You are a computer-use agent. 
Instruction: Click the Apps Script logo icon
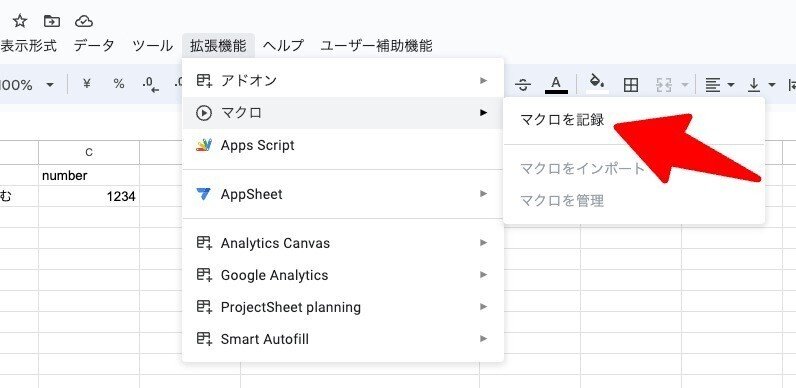pyautogui.click(x=204, y=145)
